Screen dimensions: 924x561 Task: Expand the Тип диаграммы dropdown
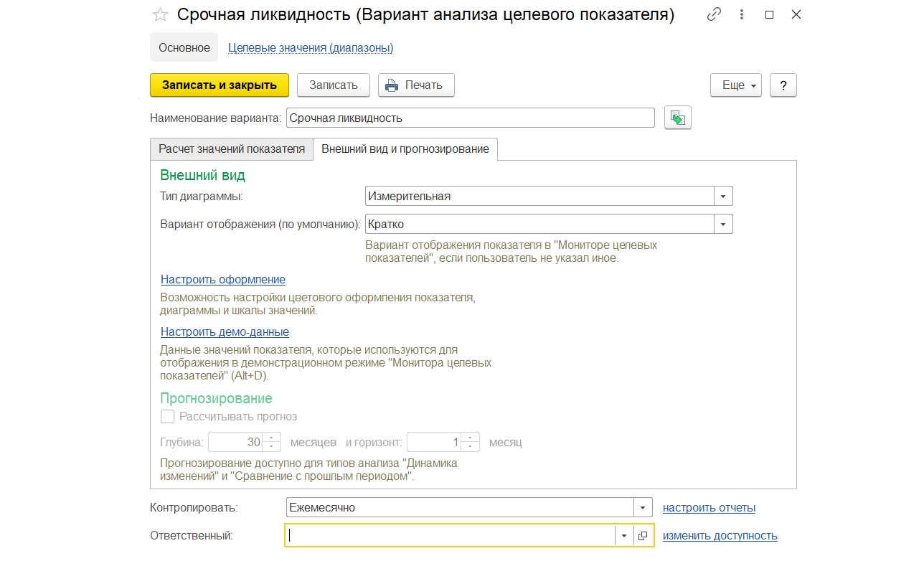pyautogui.click(x=723, y=196)
